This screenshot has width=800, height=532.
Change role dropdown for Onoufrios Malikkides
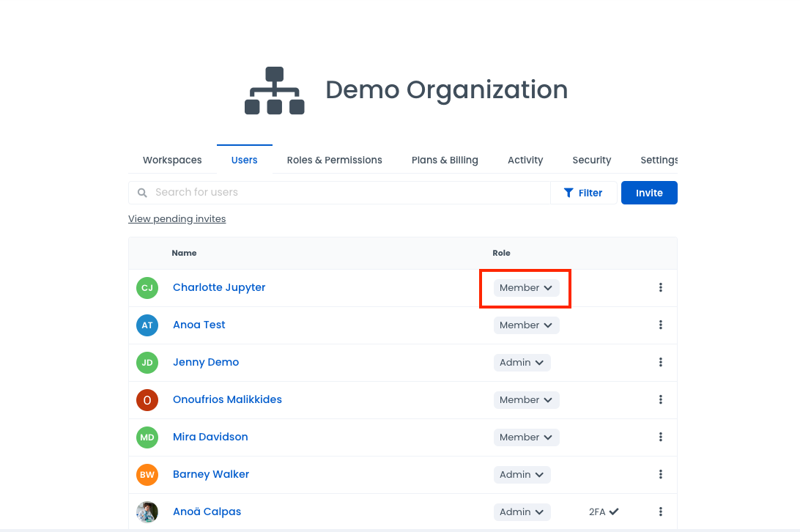pos(526,400)
